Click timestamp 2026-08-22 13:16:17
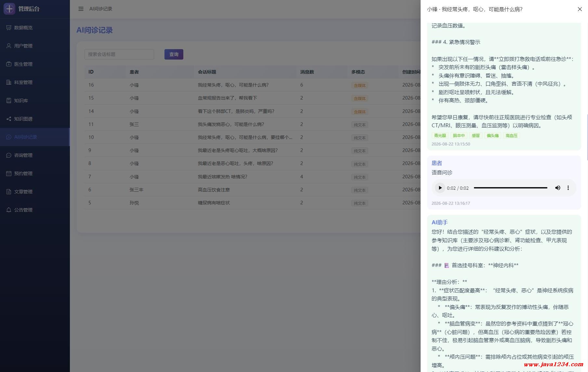 pos(451,203)
